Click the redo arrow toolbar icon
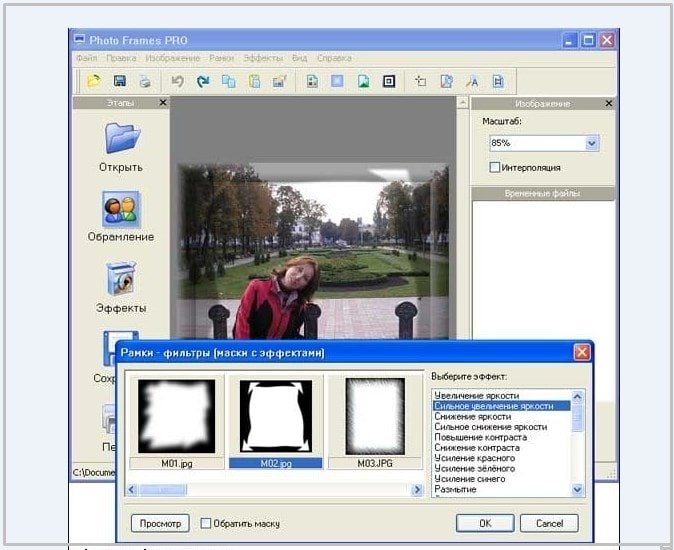The height and width of the screenshot is (550, 674). tap(204, 81)
